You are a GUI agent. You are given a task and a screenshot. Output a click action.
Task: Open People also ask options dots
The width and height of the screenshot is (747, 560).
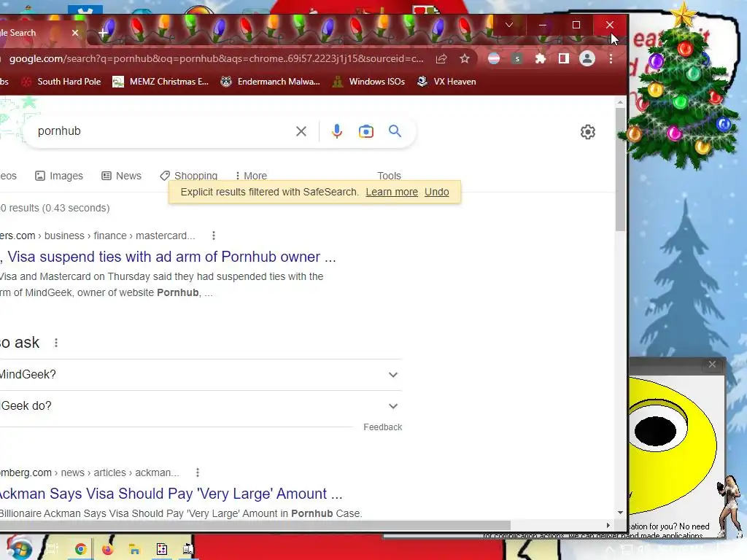[56, 343]
